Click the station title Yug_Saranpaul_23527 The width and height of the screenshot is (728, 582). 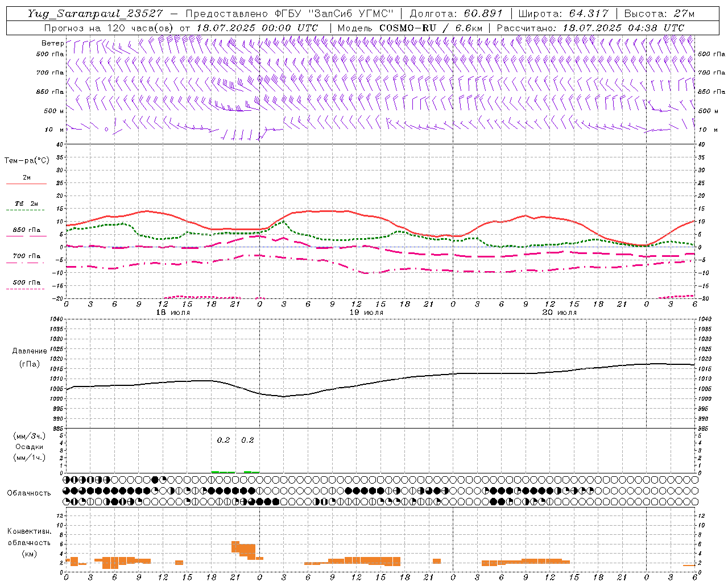click(x=97, y=14)
